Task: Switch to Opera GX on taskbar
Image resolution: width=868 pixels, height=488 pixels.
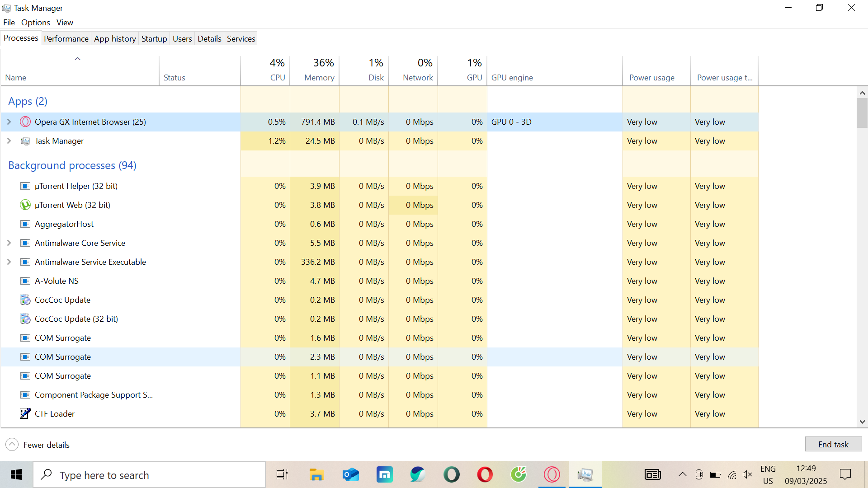Action: click(x=552, y=475)
